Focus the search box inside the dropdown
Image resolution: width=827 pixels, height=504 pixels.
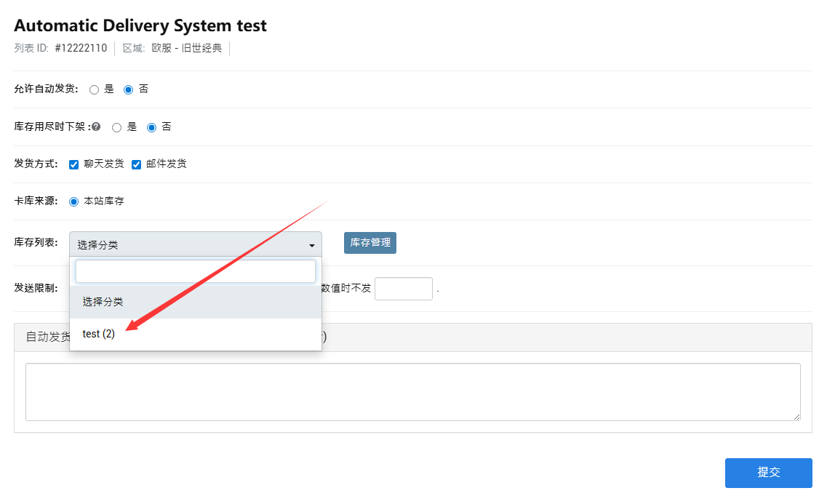[195, 271]
